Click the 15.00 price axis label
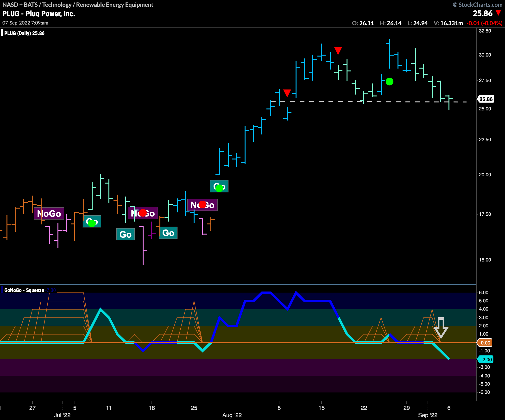This screenshot has width=505, height=420. 485,260
